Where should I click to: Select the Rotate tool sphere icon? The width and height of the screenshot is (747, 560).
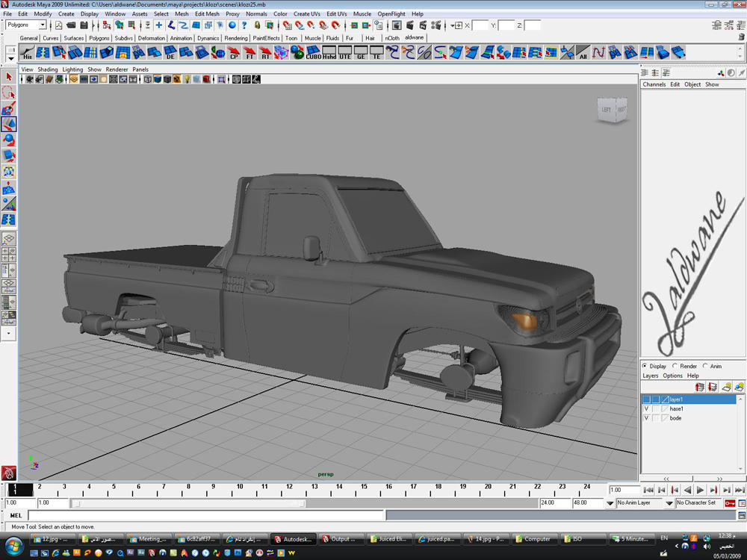click(8, 140)
